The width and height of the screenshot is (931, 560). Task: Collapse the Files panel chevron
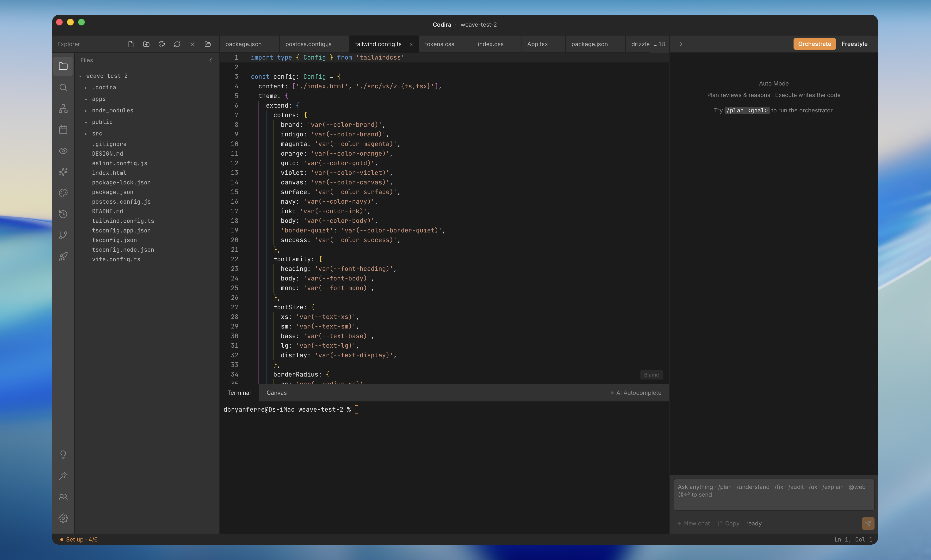point(211,60)
